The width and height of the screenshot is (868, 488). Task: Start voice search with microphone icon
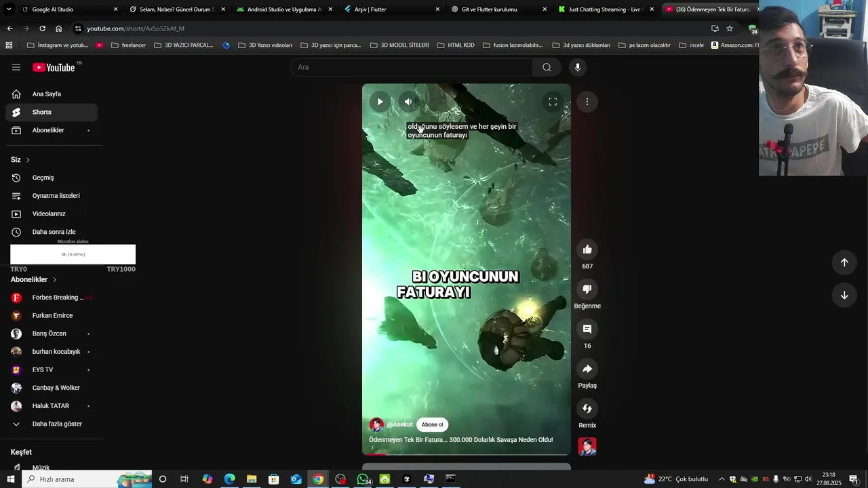tap(578, 67)
